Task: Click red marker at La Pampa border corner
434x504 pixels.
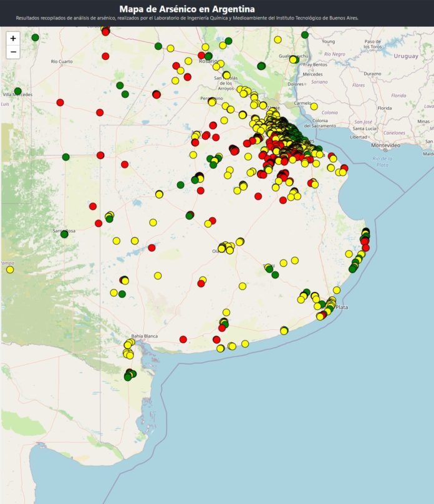Action: [x=100, y=155]
